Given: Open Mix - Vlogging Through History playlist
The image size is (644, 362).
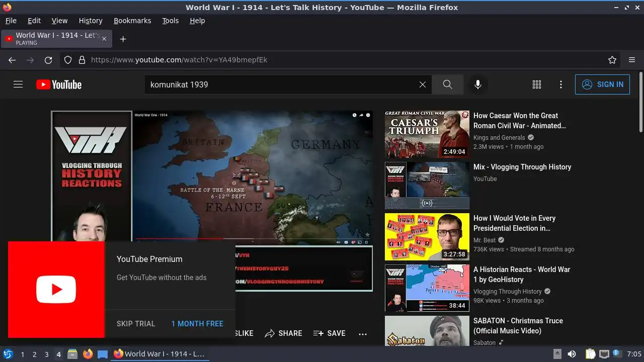Looking at the screenshot, I should tap(522, 167).
